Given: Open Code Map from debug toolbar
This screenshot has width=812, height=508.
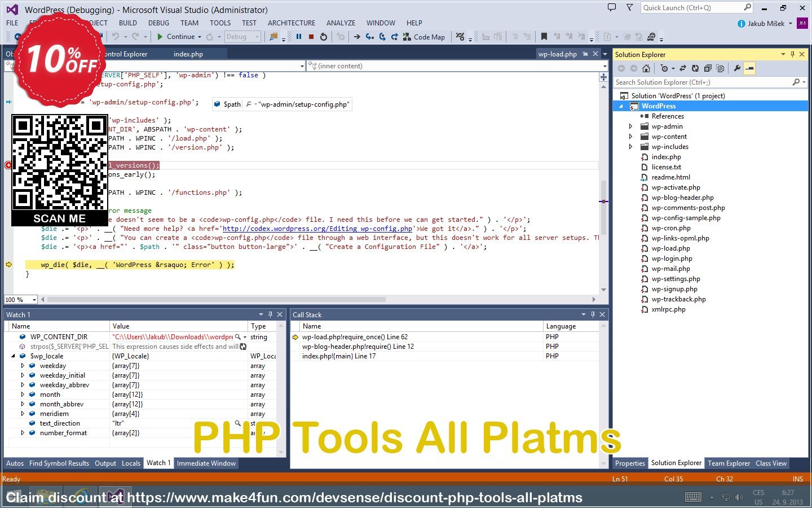Looking at the screenshot, I should click(x=423, y=37).
